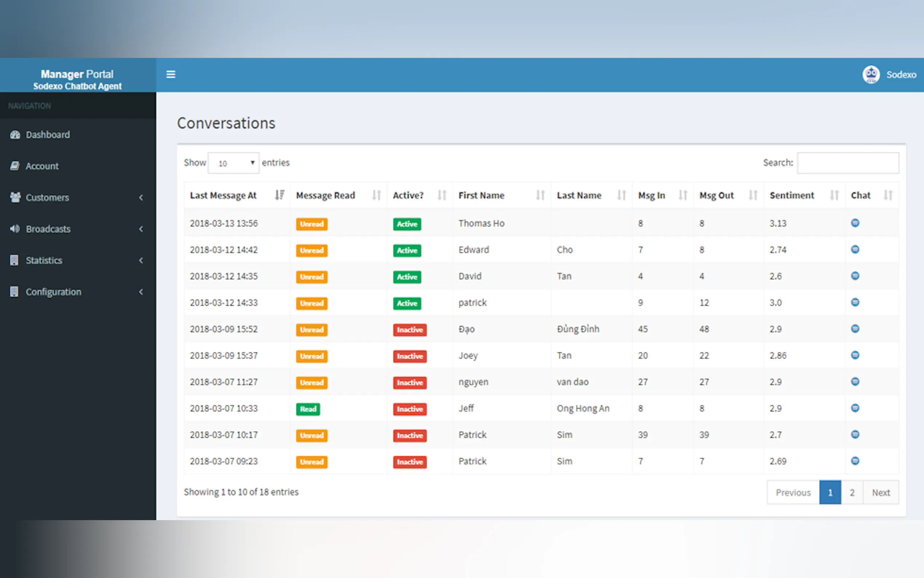Expand the Broadcasts sidebar section

click(48, 229)
